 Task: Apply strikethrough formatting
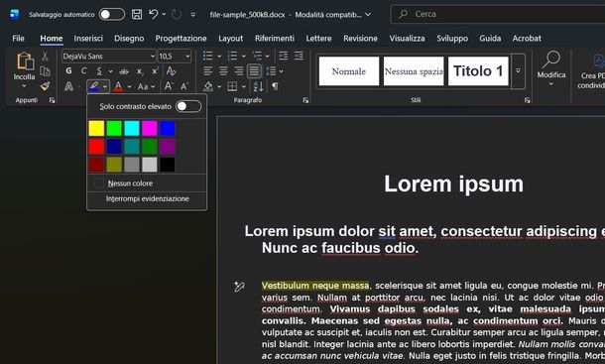click(x=124, y=71)
